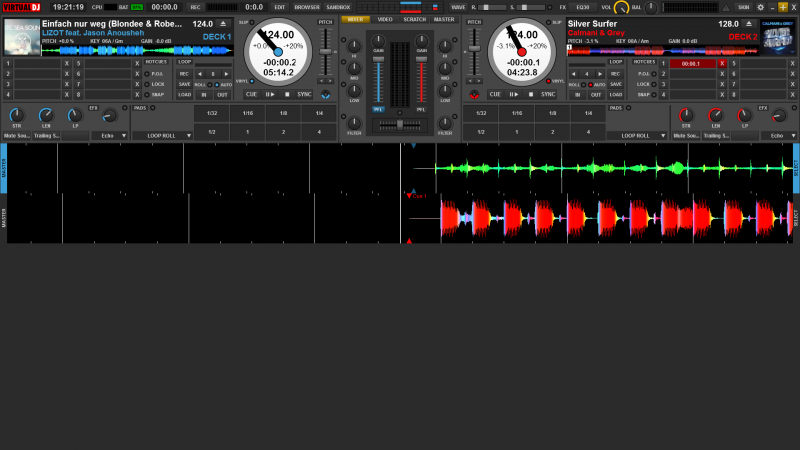
Task: Play or pause Deck 2
Action: click(514, 94)
